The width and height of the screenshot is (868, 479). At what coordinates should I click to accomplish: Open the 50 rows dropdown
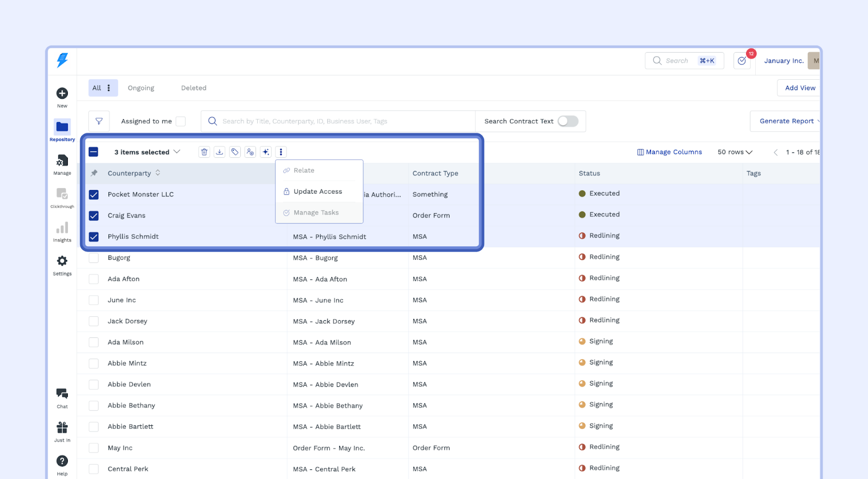[735, 152]
